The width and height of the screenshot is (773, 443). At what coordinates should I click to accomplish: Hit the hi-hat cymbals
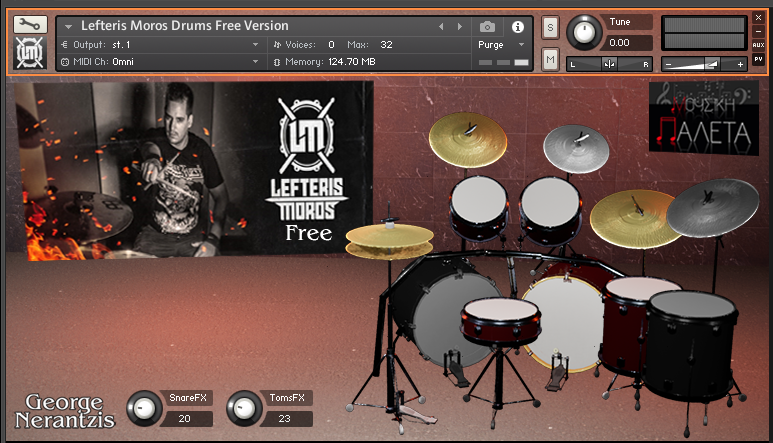point(389,241)
